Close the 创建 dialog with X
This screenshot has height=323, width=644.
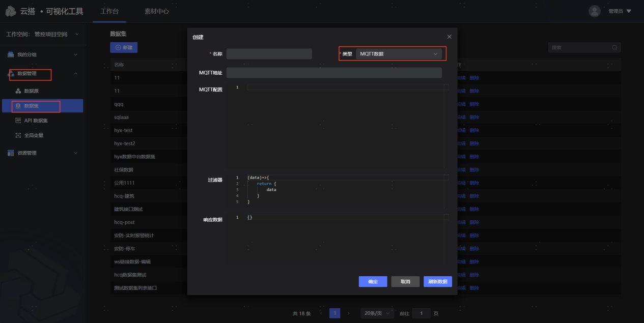(x=449, y=37)
